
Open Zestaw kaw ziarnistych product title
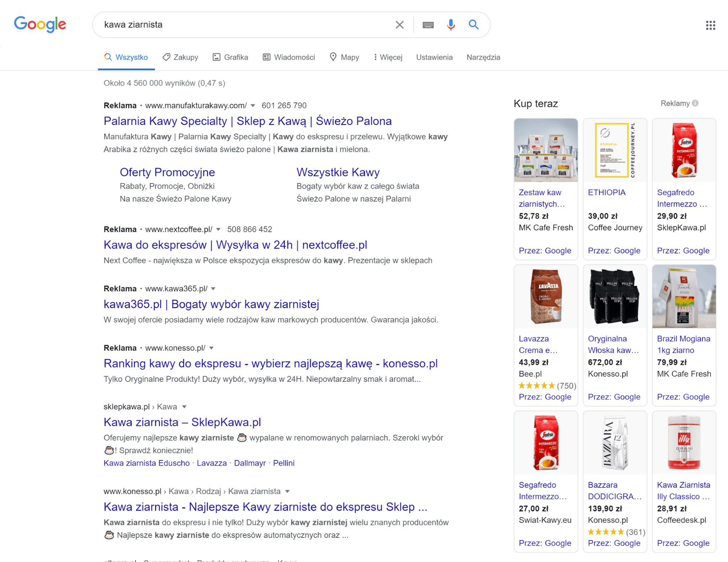pos(541,198)
